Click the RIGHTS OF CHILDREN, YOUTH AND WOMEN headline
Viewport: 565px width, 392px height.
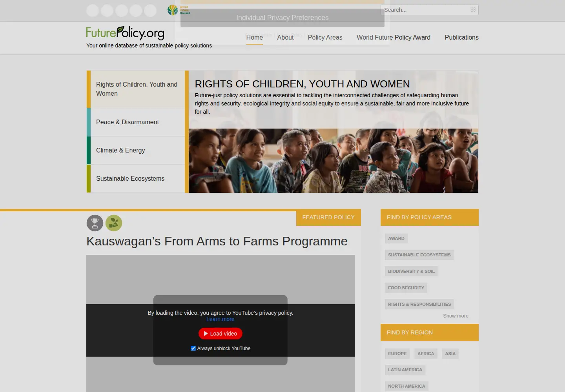pos(302,84)
